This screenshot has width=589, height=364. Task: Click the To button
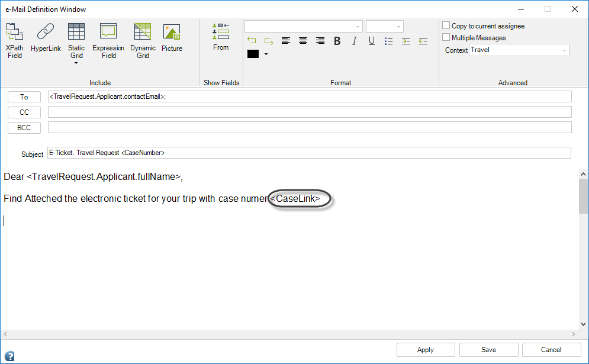[x=24, y=97]
